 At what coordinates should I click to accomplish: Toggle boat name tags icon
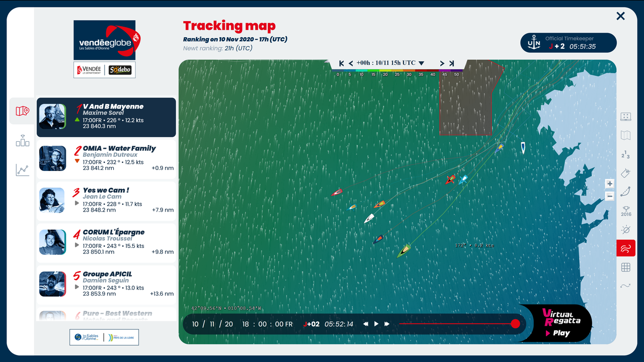626,173
